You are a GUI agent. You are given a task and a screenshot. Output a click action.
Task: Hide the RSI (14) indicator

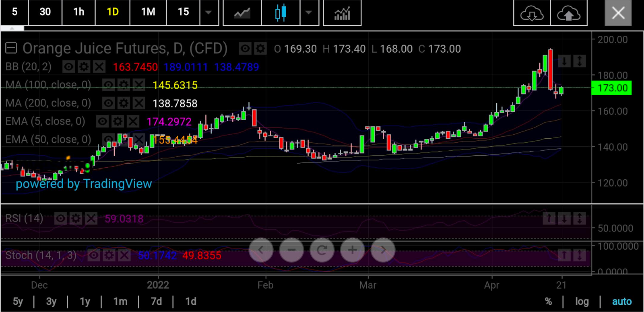pos(60,218)
